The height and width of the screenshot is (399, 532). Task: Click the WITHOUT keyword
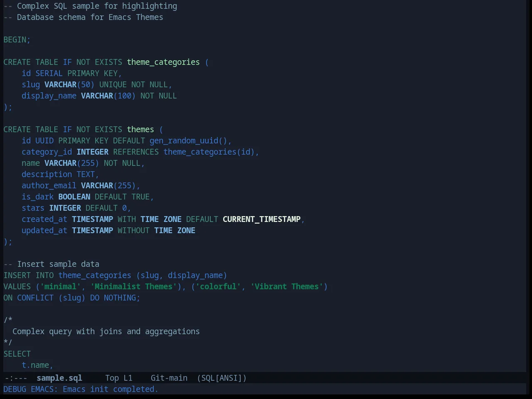(x=133, y=230)
